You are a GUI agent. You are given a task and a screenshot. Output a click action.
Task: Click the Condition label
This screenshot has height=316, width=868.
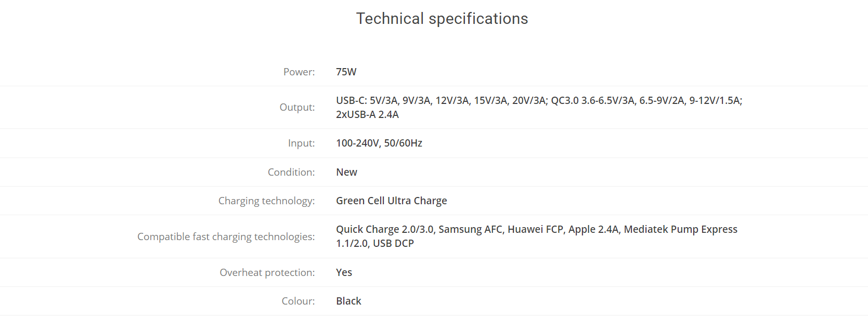(291, 172)
